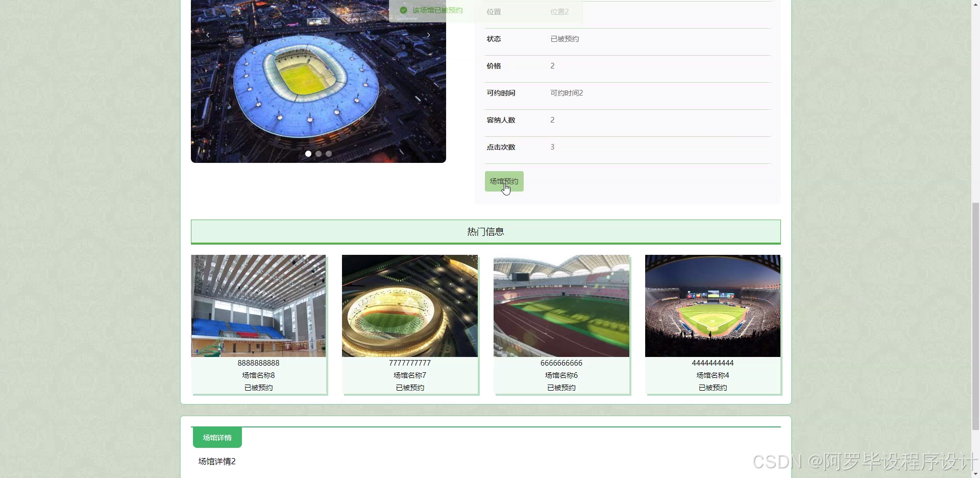Open the main stadium carousel image
This screenshot has height=478, width=980.
318,81
